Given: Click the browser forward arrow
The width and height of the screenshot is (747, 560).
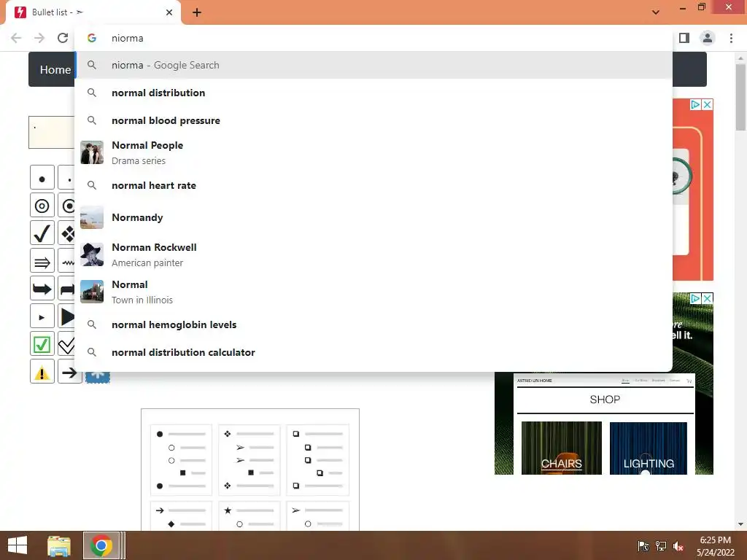Looking at the screenshot, I should pos(39,38).
